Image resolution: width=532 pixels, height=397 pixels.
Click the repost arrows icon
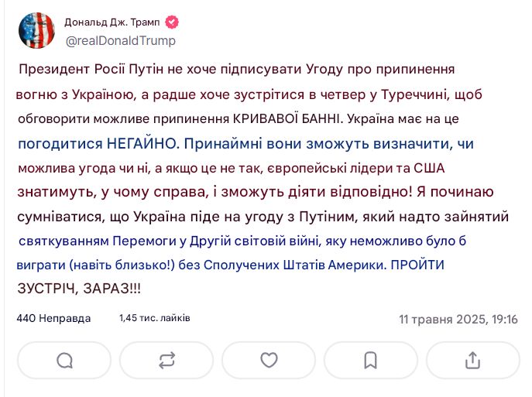pyautogui.click(x=166, y=360)
